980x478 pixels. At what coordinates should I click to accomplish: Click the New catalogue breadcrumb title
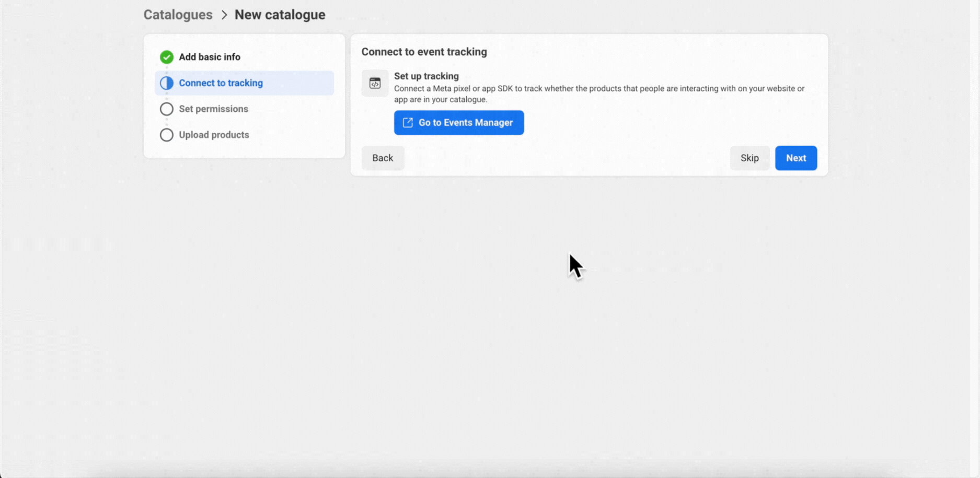(280, 15)
